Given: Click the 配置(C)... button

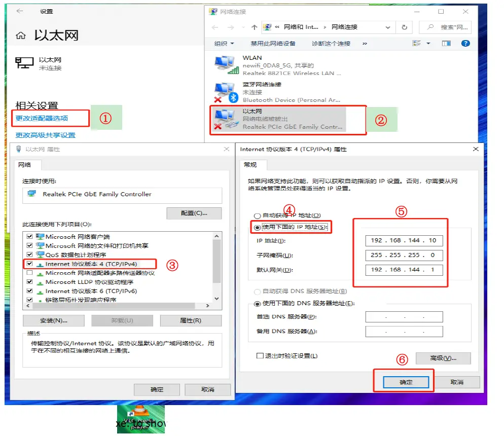Looking at the screenshot, I should click(194, 213).
